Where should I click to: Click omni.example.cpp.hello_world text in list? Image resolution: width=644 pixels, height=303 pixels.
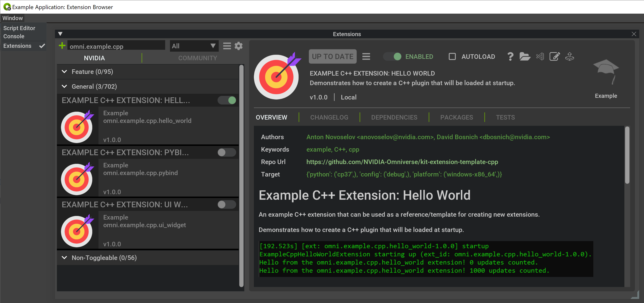tap(147, 121)
